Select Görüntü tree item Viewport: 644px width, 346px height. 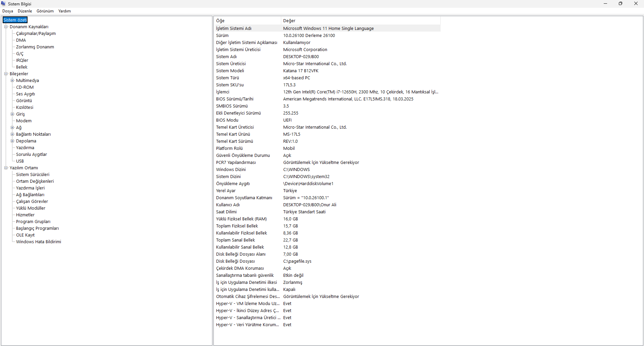pyautogui.click(x=24, y=100)
